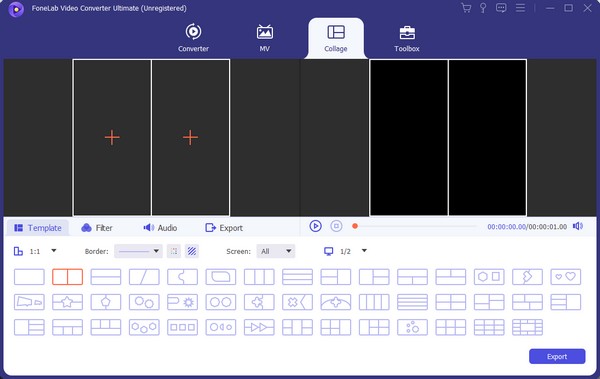Image resolution: width=600 pixels, height=379 pixels.
Task: Open the feedback chat icon
Action: (x=501, y=8)
